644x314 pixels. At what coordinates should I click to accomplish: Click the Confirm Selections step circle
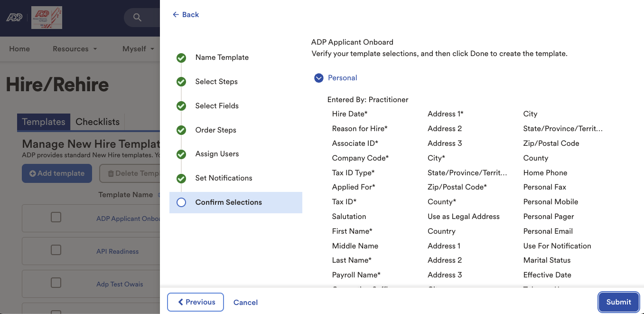click(x=181, y=202)
